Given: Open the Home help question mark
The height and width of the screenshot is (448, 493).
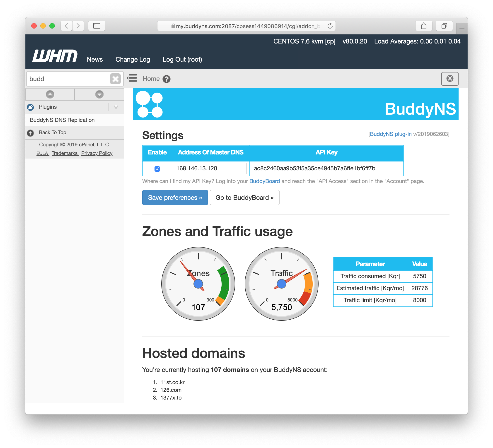Looking at the screenshot, I should tap(167, 79).
